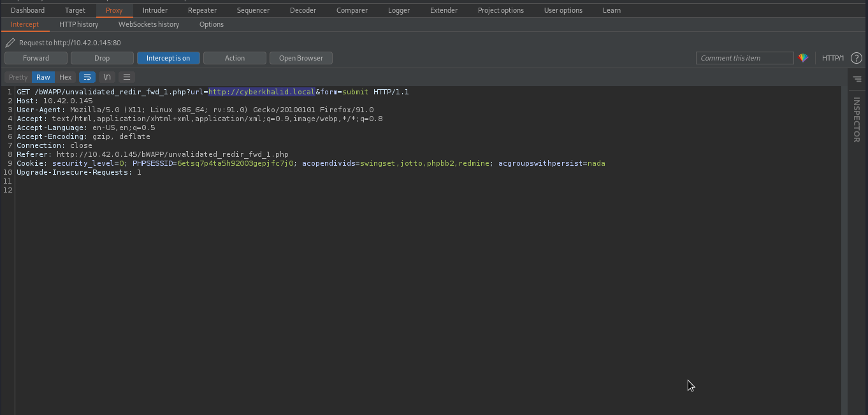
Task: Open the Action menu button
Action: click(x=235, y=58)
